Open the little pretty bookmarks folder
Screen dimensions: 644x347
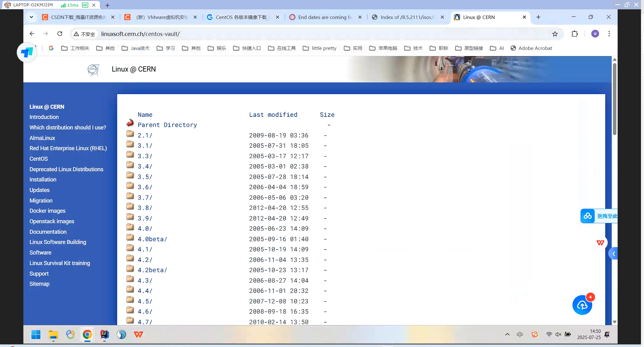pyautogui.click(x=319, y=48)
